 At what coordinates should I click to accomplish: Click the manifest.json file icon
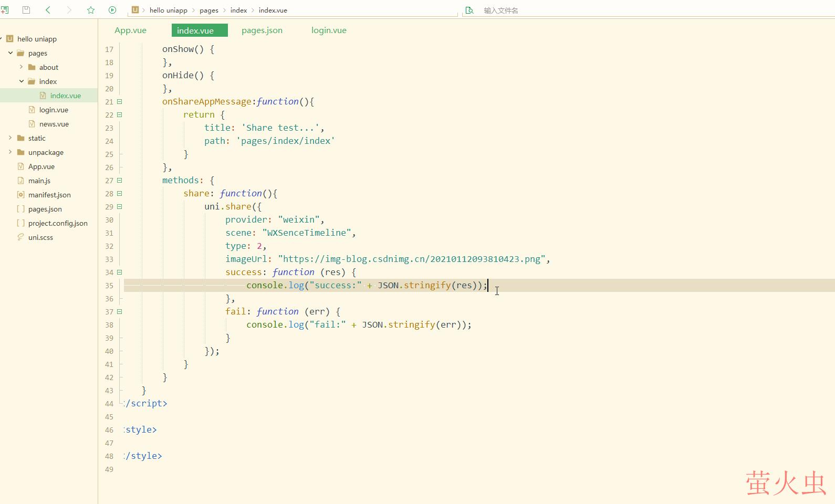(21, 195)
